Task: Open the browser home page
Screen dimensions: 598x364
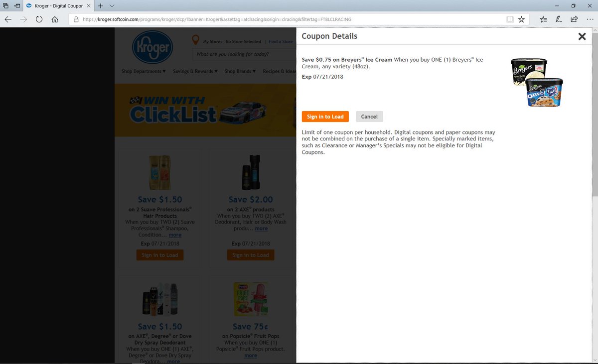Action: (55, 19)
